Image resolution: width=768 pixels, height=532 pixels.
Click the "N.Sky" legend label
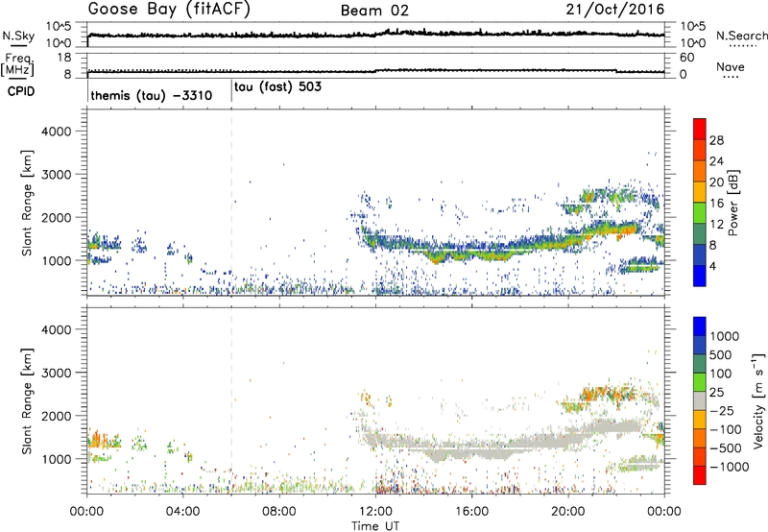[x=18, y=36]
